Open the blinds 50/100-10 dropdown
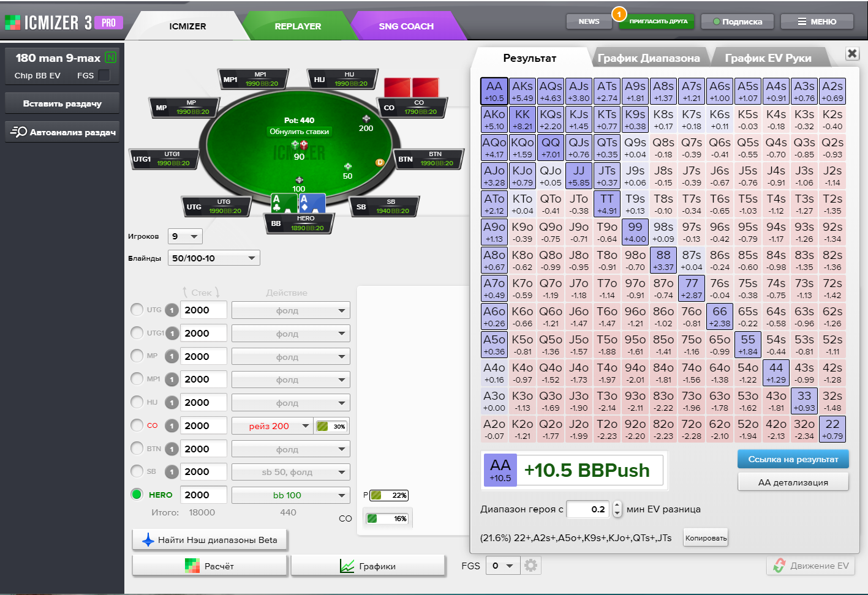This screenshot has height=595, width=868. 214,258
